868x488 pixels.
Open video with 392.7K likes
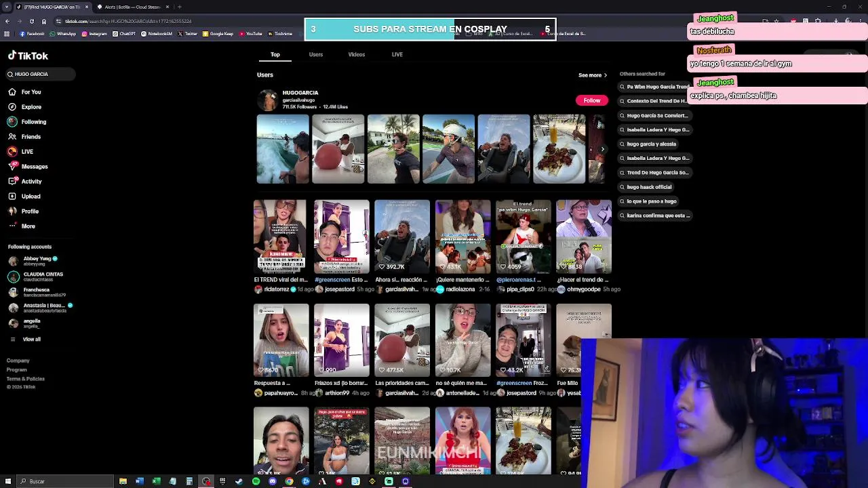pos(402,236)
